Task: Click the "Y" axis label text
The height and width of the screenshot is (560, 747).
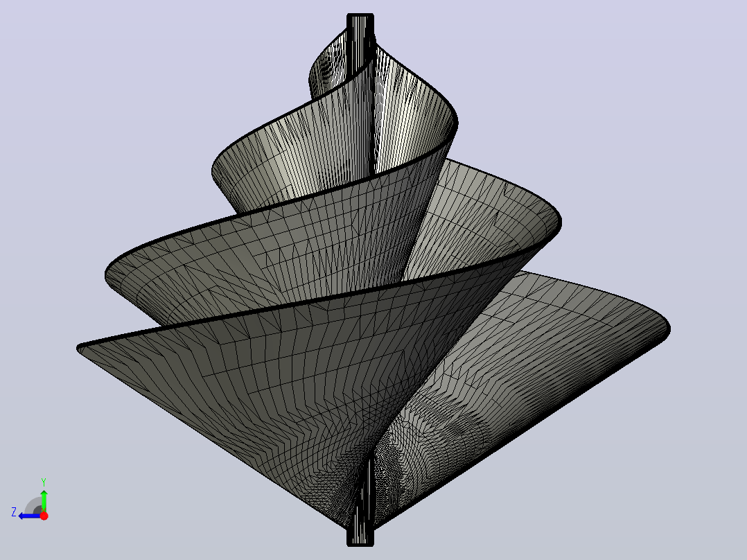Action: (44, 482)
